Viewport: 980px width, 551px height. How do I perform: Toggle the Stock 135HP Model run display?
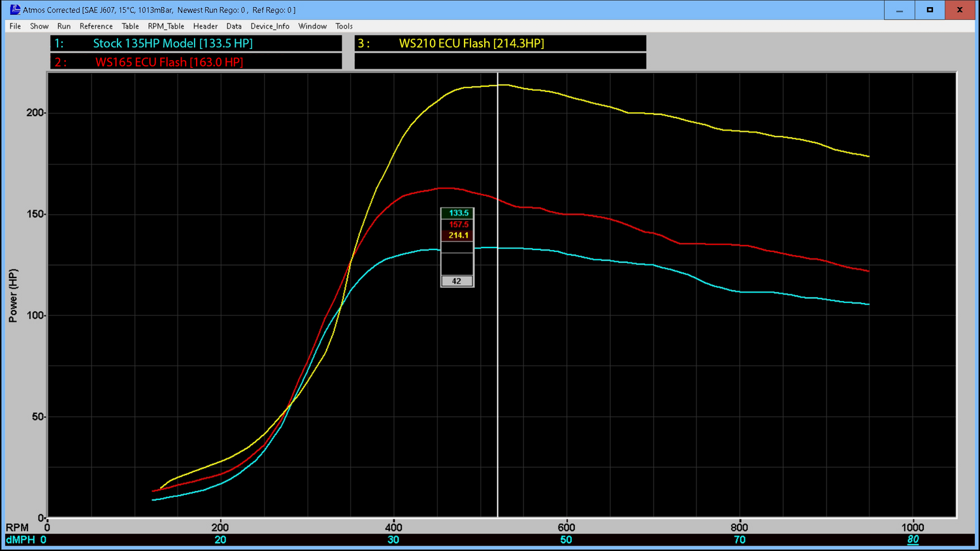pos(196,43)
